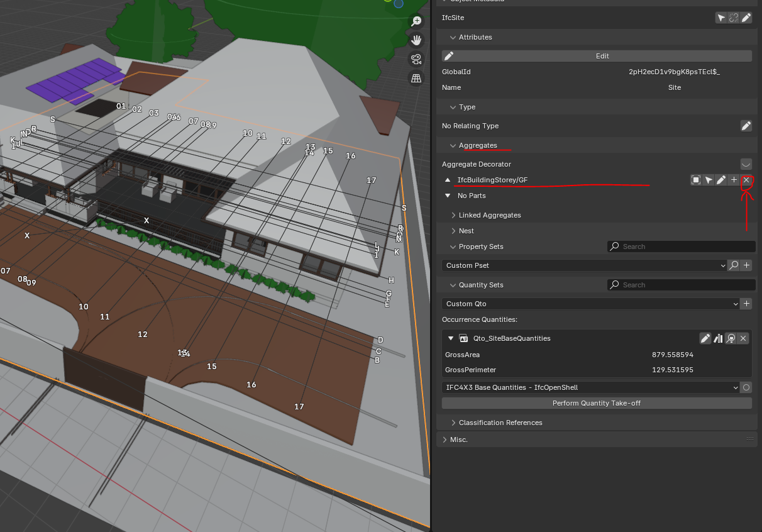The image size is (762, 532).
Task: Activate the pan view hand icon
Action: (416, 40)
